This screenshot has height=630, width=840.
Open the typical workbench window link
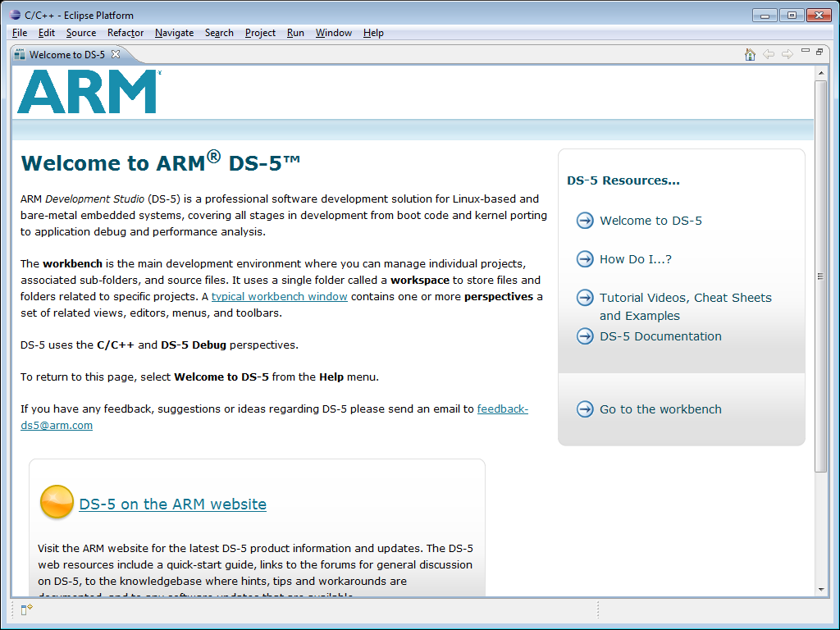tap(279, 297)
